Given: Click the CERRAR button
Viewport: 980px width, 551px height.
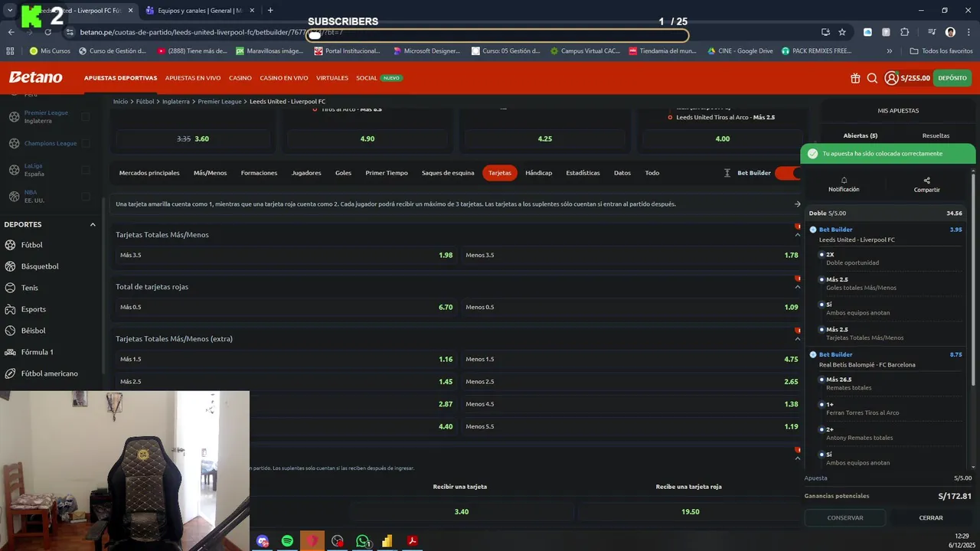Looking at the screenshot, I should (931, 518).
